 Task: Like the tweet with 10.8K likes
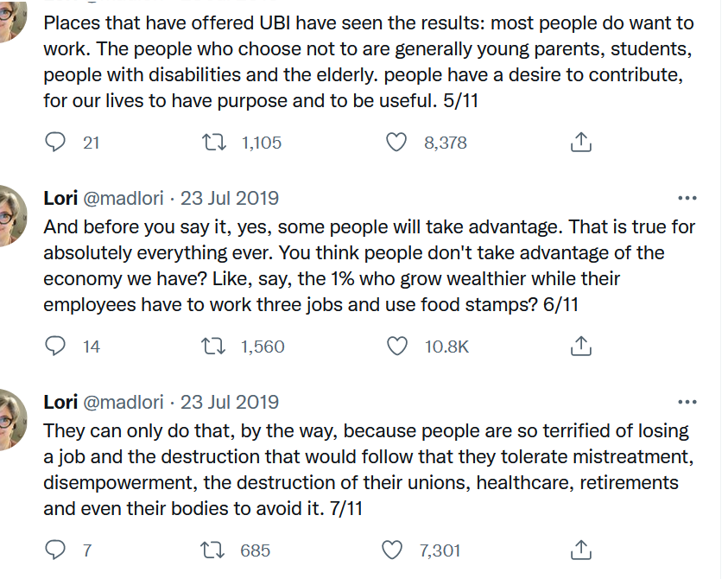pyautogui.click(x=397, y=347)
